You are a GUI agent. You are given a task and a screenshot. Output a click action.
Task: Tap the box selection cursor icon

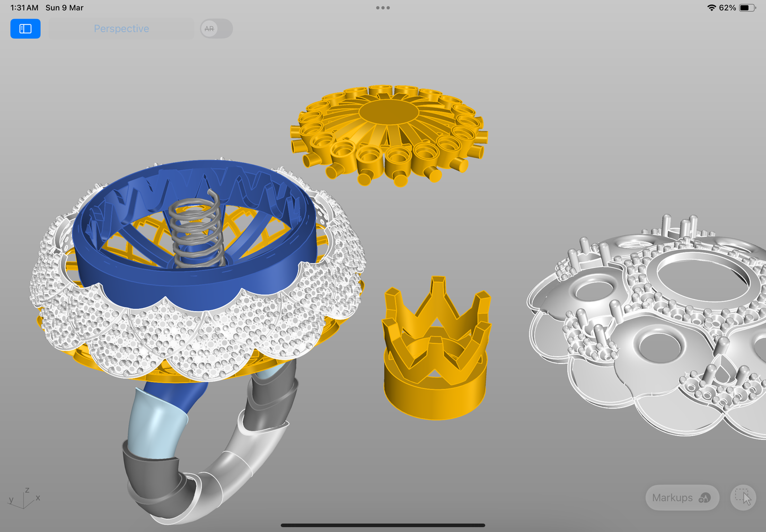pyautogui.click(x=743, y=498)
